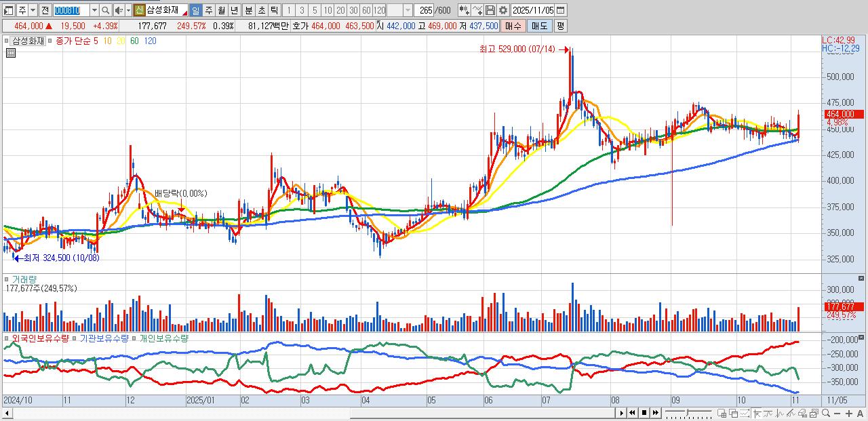The image size is (868, 421).
Task: Open the 주 market type dropdown
Action: (33, 10)
